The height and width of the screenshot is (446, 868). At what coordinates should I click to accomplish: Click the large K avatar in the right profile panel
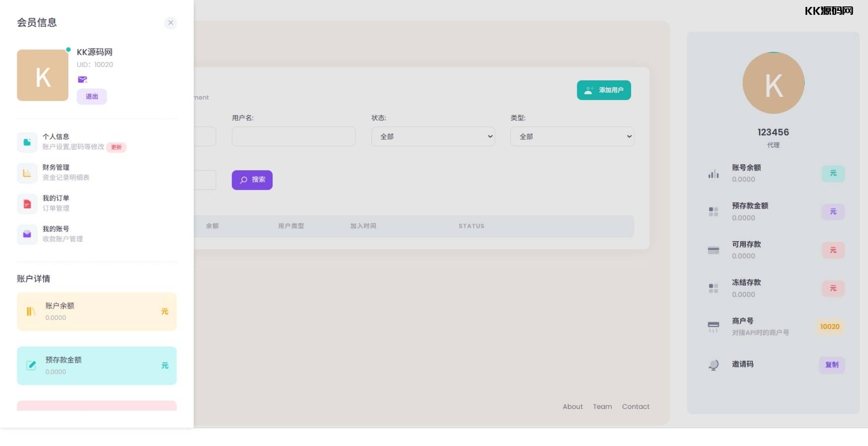774,83
